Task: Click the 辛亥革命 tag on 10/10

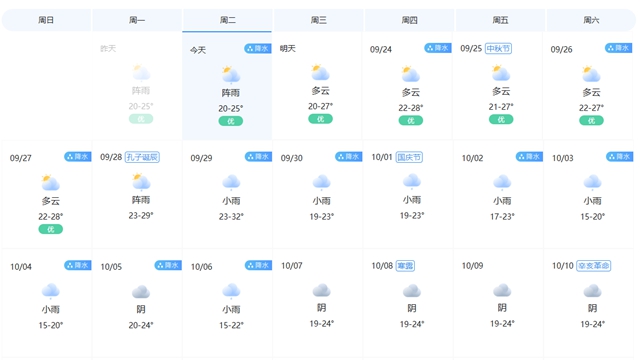Action: pyautogui.click(x=593, y=266)
